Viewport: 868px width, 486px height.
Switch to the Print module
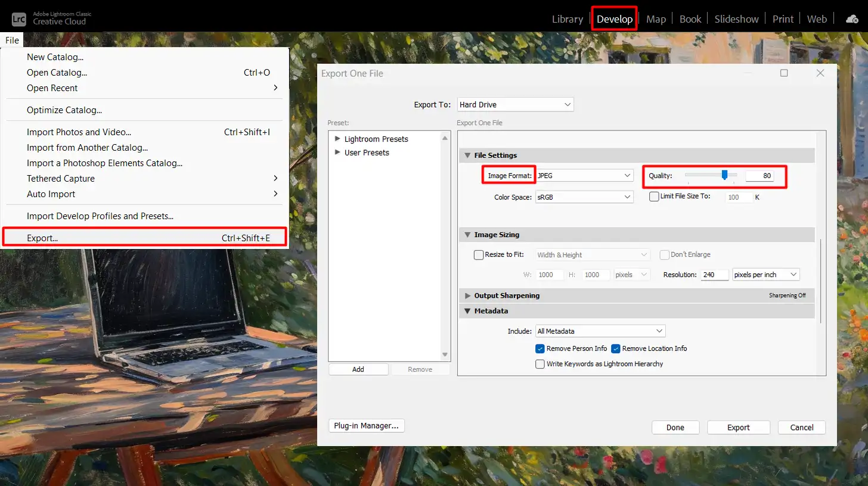point(783,19)
